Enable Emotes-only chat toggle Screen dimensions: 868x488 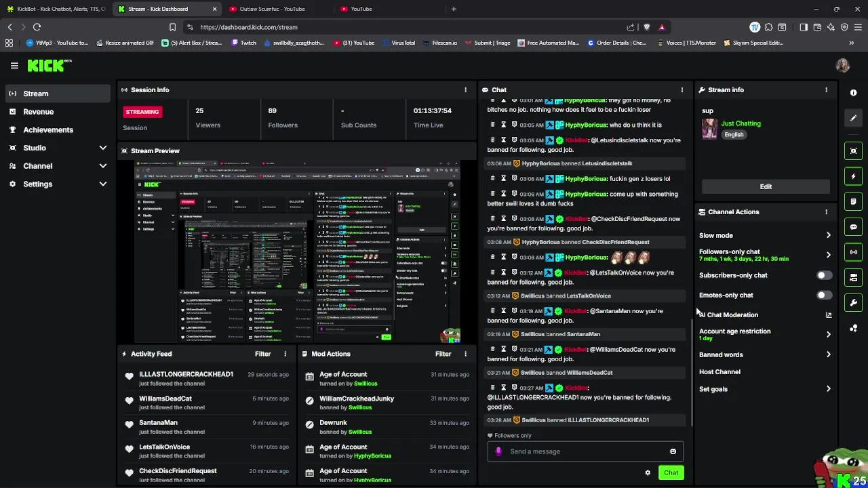[824, 295]
